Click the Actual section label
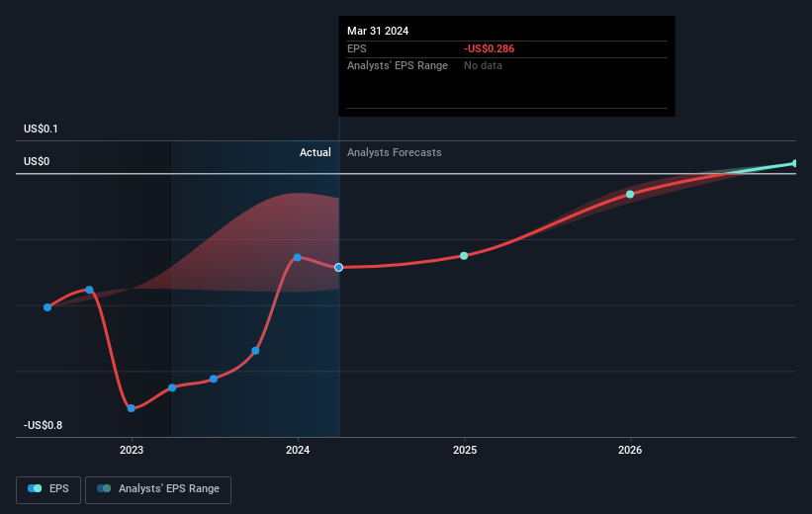The height and width of the screenshot is (514, 812). [316, 152]
